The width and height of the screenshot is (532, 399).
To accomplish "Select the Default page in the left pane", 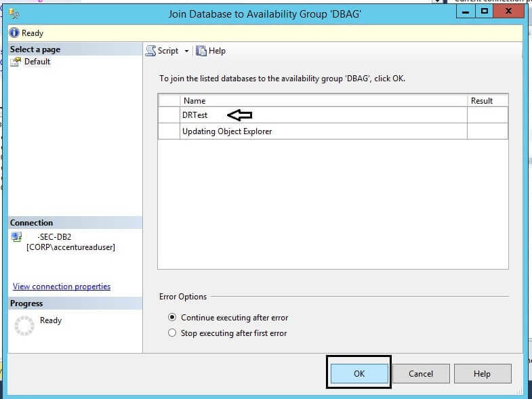I will (x=37, y=62).
